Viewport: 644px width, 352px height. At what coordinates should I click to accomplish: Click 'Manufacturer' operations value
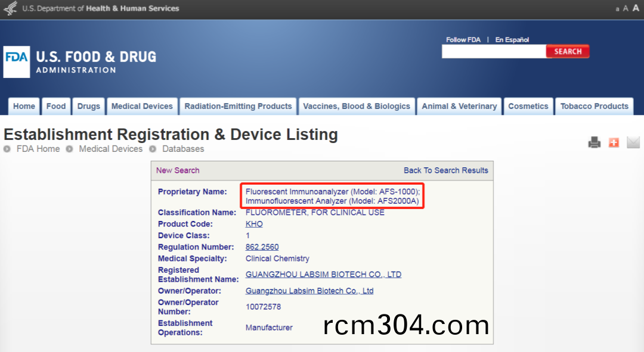tap(269, 328)
